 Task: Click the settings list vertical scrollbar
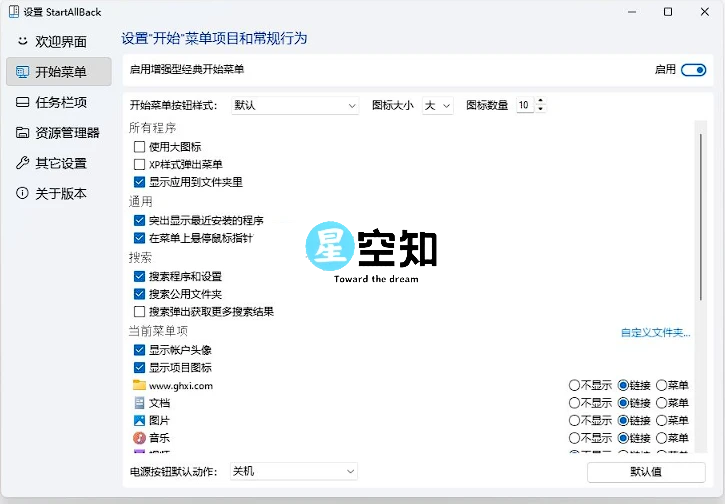(701, 217)
